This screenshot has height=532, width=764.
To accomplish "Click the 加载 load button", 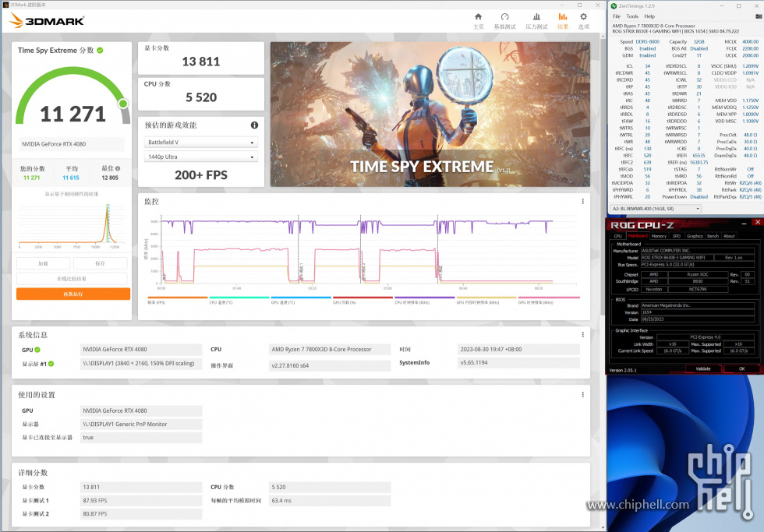I will pos(44,263).
